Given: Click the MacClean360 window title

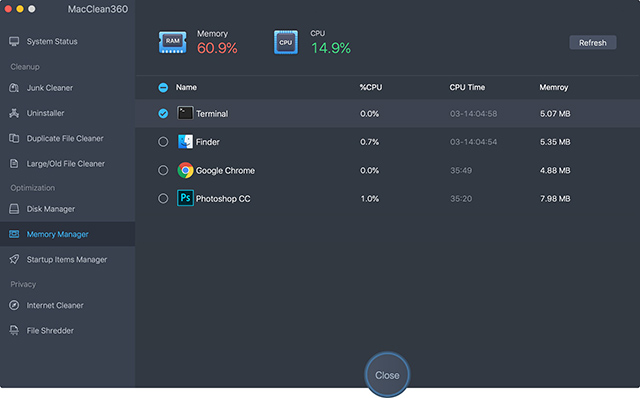Looking at the screenshot, I should (x=98, y=9).
